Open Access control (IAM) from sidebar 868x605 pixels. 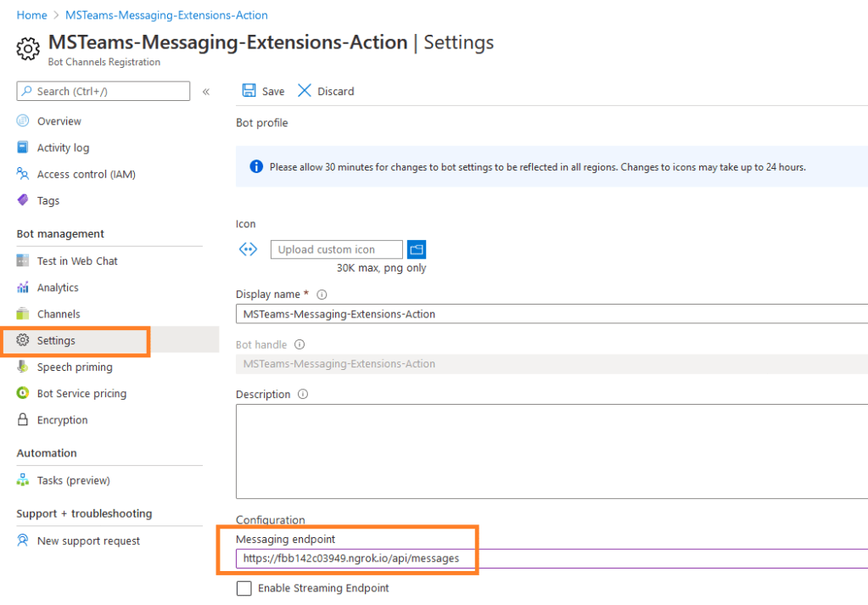(x=86, y=174)
